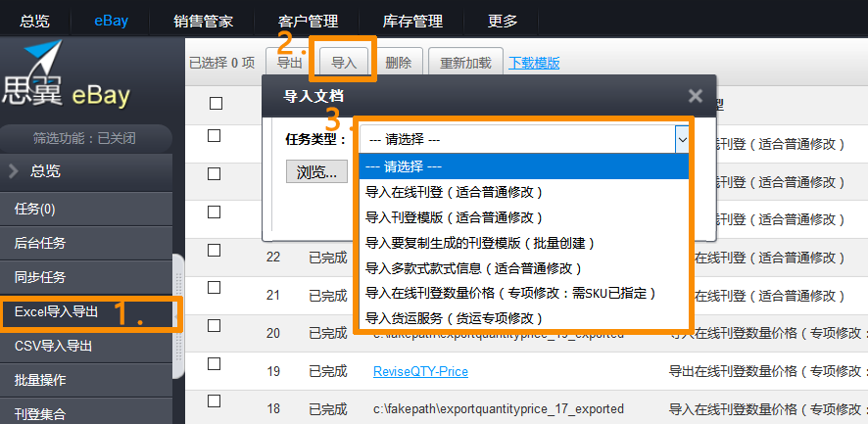This screenshot has width=868, height=424.
Task: Tick the checkbox for row 20
Action: [215, 325]
